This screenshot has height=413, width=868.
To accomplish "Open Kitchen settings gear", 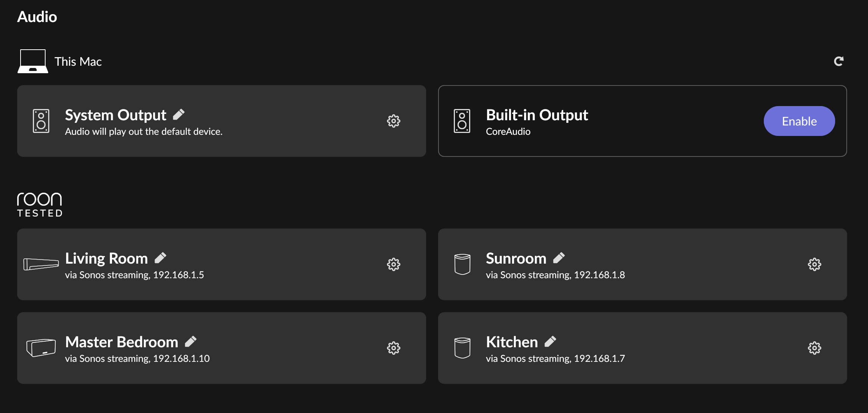I will point(814,348).
